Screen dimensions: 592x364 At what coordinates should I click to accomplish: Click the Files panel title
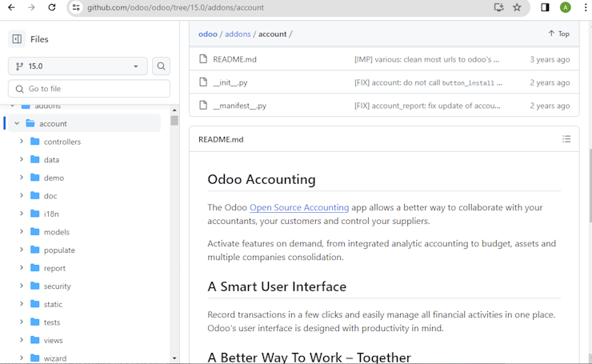39,39
